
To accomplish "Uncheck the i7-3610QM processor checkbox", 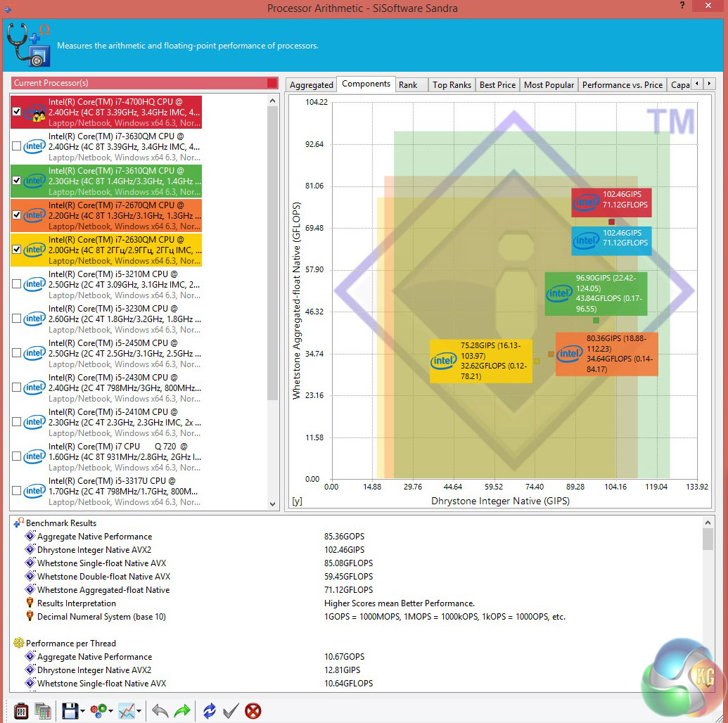I will [x=16, y=180].
